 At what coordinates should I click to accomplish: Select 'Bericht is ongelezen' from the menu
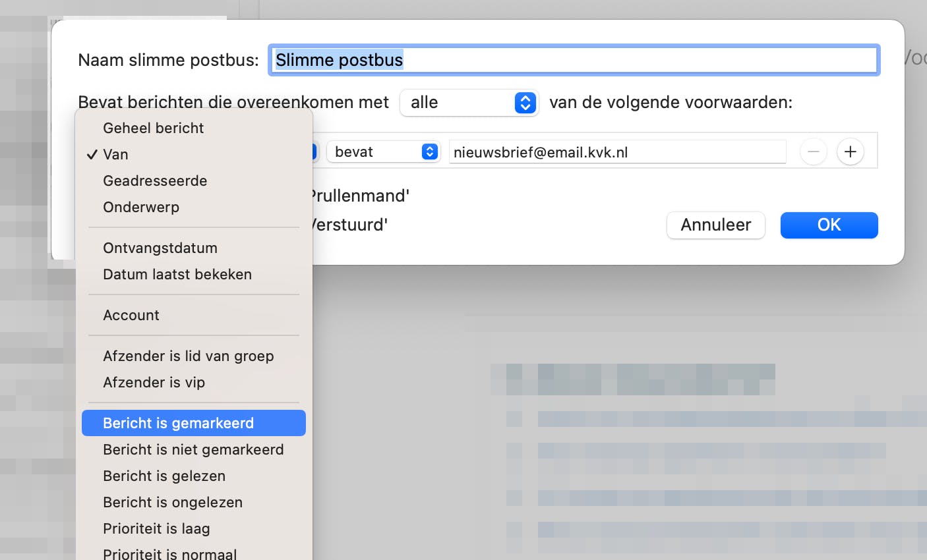pos(173,502)
